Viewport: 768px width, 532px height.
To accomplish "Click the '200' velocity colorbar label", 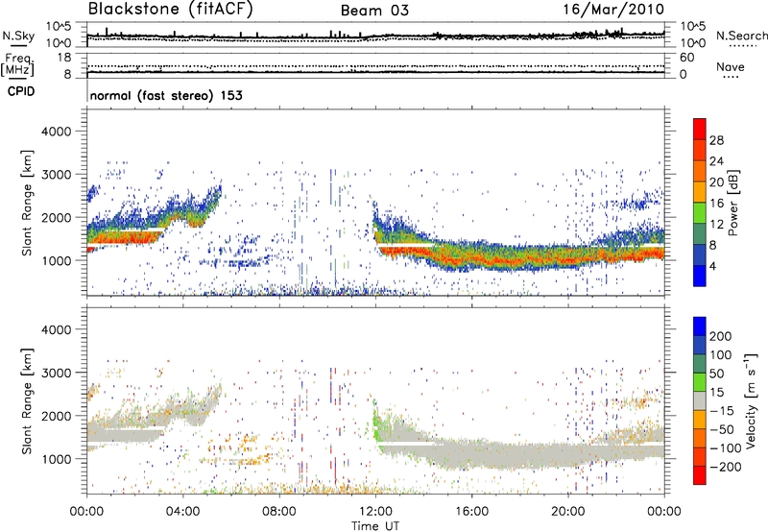I will pos(721,336).
